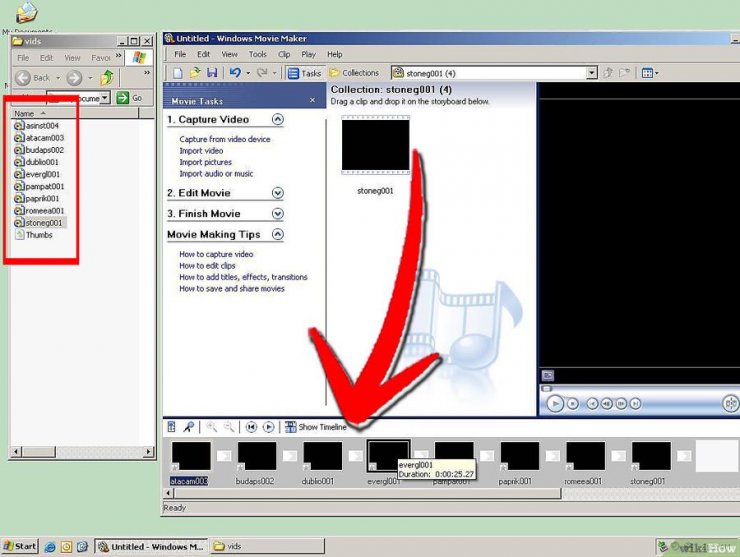Open How to edit clips tip
The image size is (740, 557).
[x=207, y=266]
